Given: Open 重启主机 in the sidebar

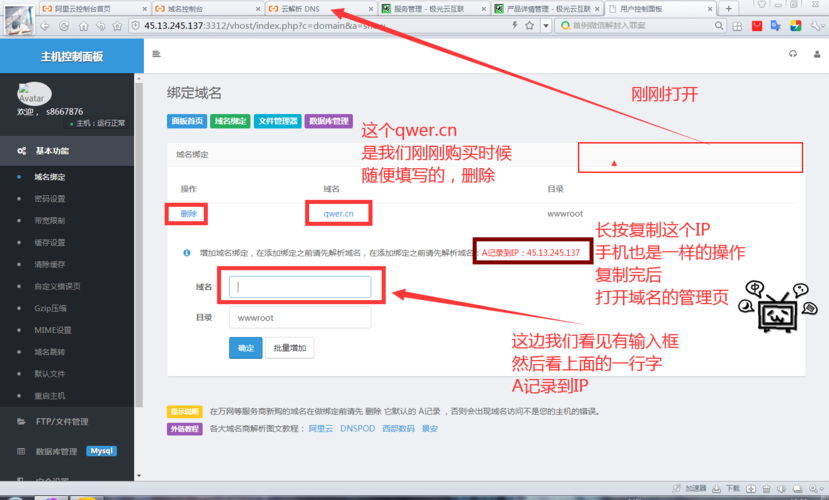Looking at the screenshot, I should click(x=50, y=396).
